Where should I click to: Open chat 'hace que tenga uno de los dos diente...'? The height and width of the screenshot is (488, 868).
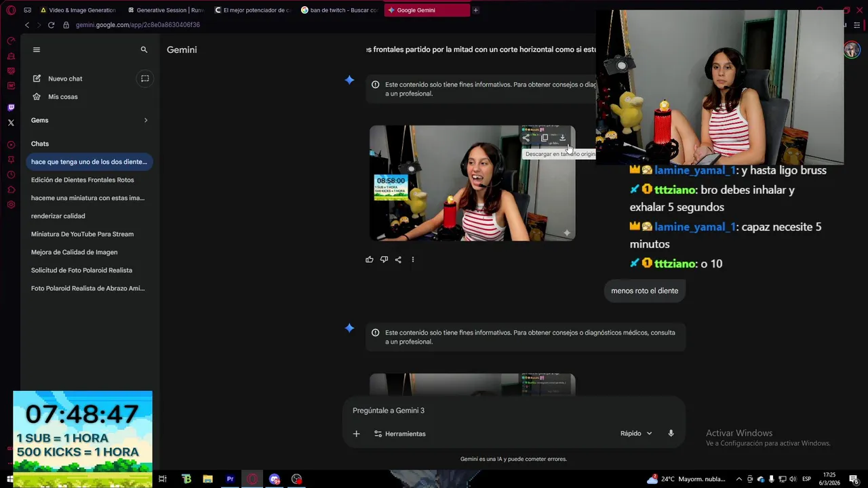pyautogui.click(x=89, y=162)
